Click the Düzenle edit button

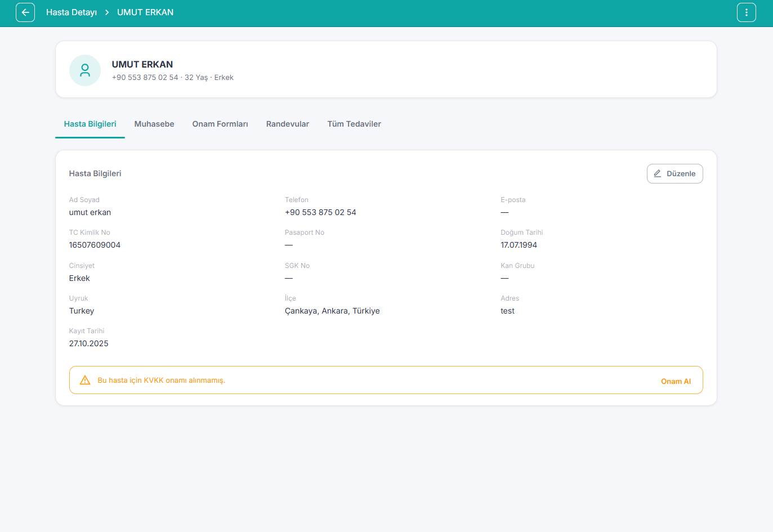tap(674, 173)
